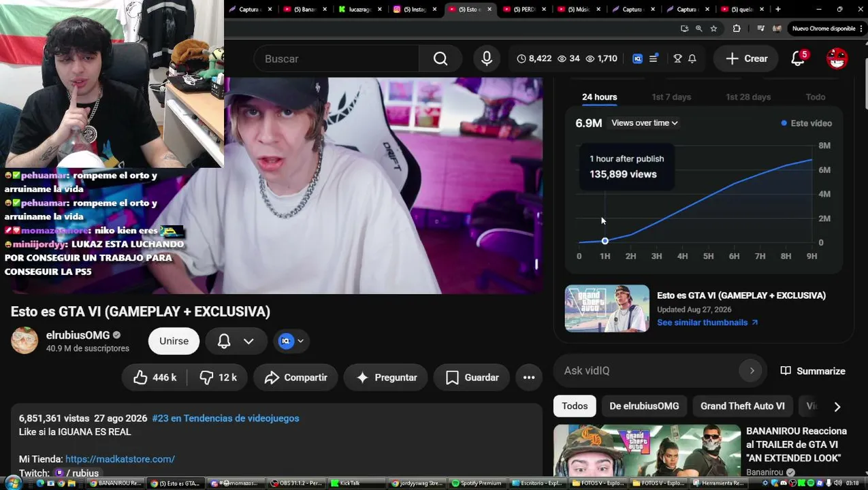Click the vidIQ blue IQ icon in header
This screenshot has width=868, height=490.
[x=637, y=59]
